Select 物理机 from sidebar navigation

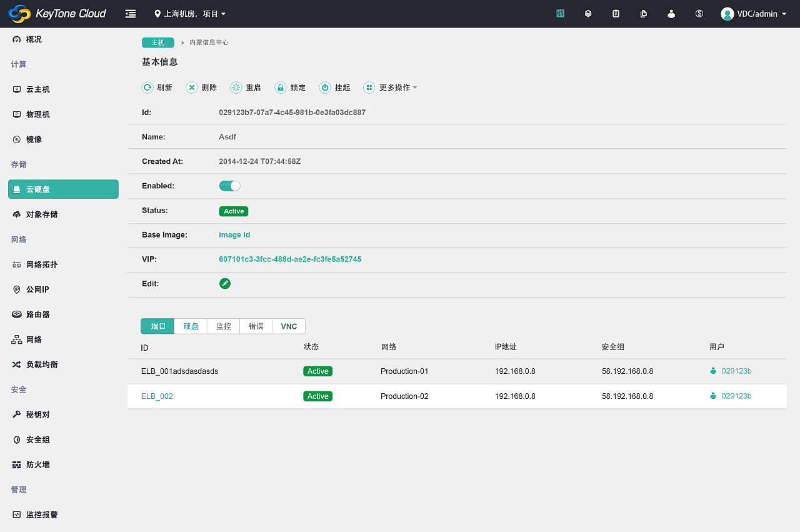point(37,114)
